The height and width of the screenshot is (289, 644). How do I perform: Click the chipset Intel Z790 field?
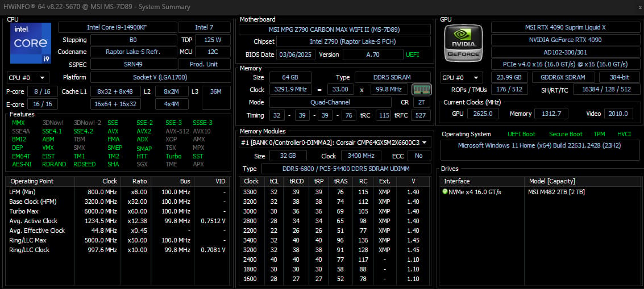pyautogui.click(x=353, y=42)
